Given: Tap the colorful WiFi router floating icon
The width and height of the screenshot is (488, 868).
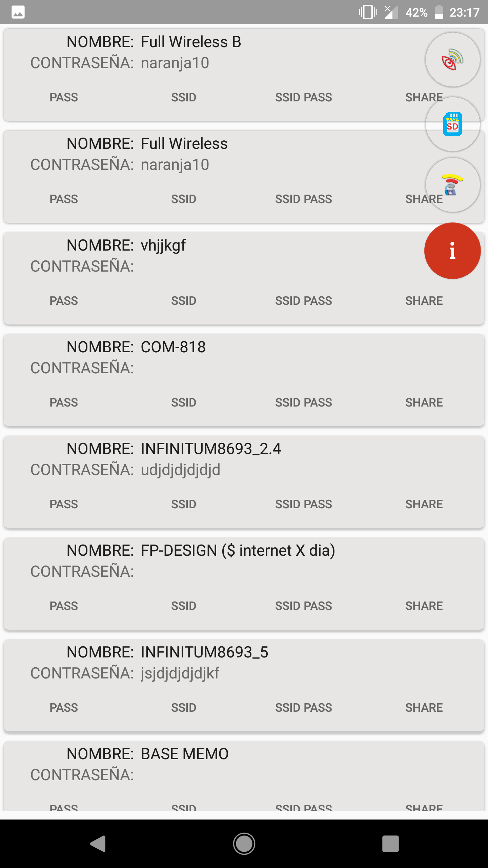Looking at the screenshot, I should (x=452, y=185).
